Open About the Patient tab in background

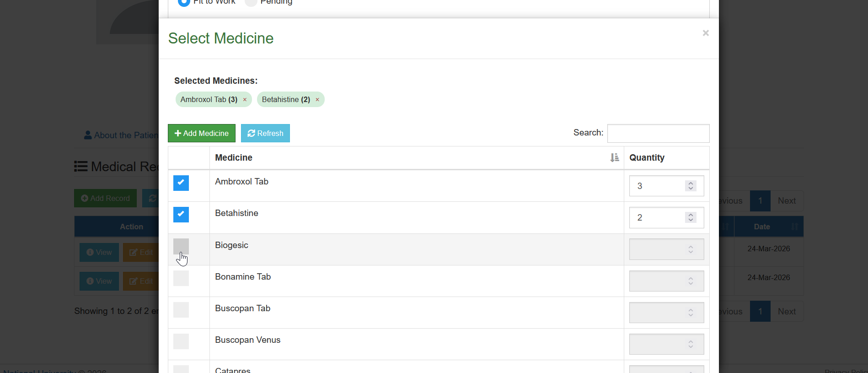121,135
